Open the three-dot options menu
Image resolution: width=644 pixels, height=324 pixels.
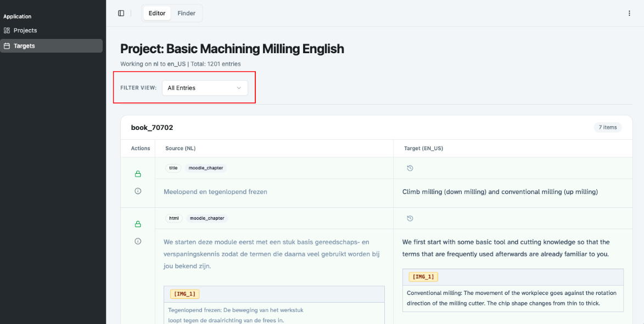pos(629,13)
